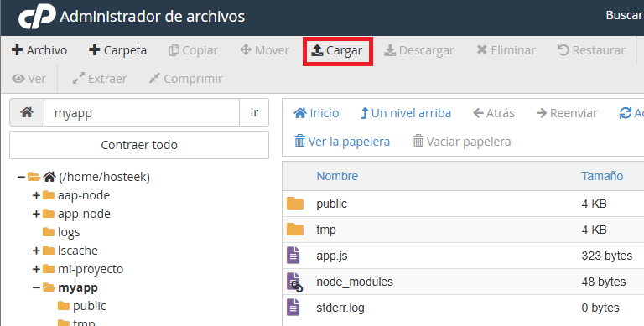Create a new file with Archivo
Viewport: 644px width, 326px height.
tap(39, 50)
